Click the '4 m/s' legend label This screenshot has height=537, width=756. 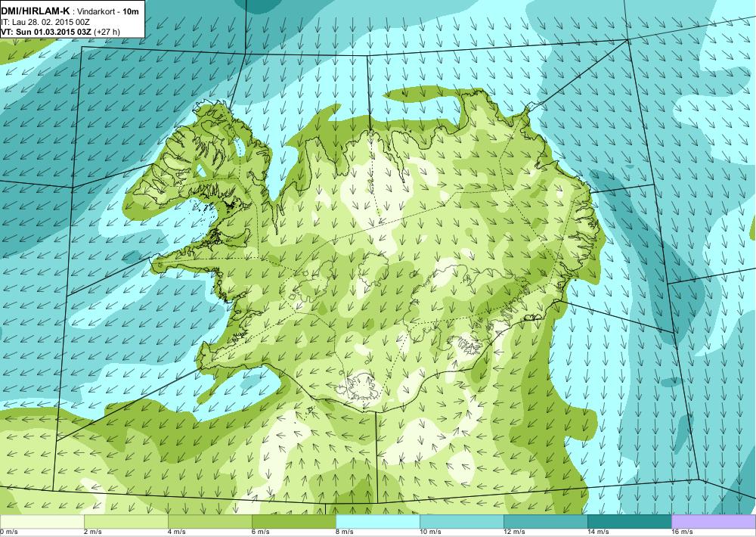pyautogui.click(x=177, y=532)
